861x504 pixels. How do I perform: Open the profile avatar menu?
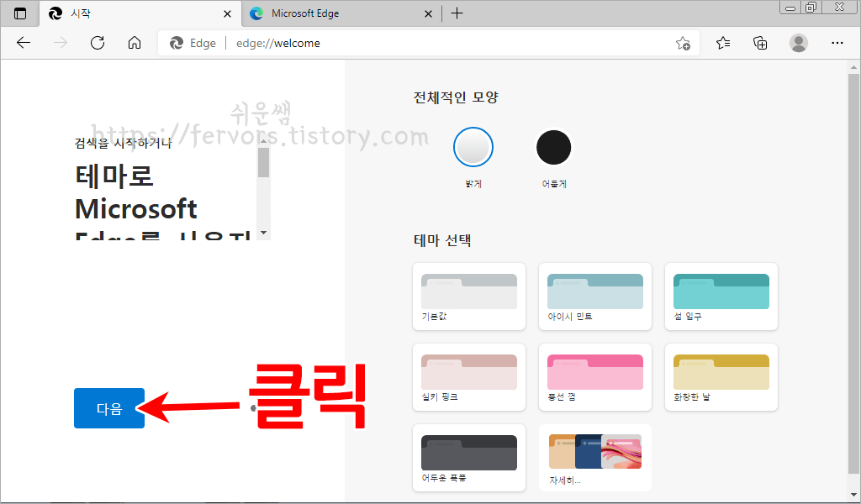(x=799, y=43)
